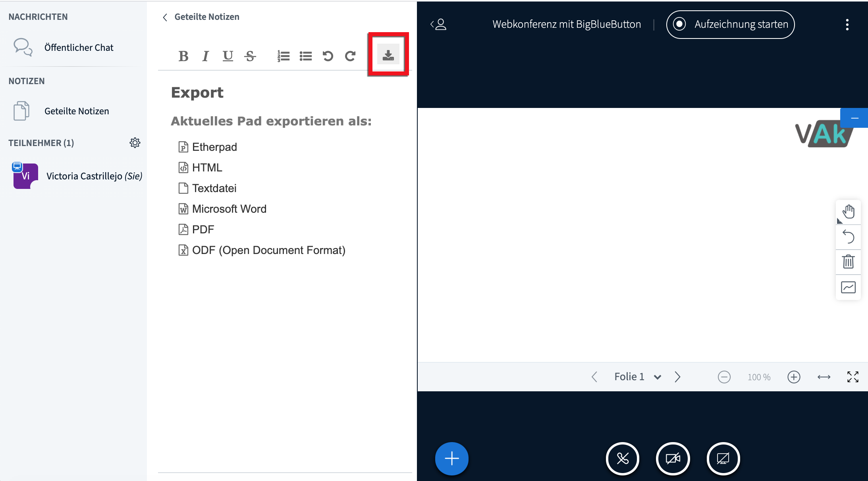Image resolution: width=868 pixels, height=481 pixels.
Task: Toggle italic formatting in shared notes
Action: click(x=205, y=56)
